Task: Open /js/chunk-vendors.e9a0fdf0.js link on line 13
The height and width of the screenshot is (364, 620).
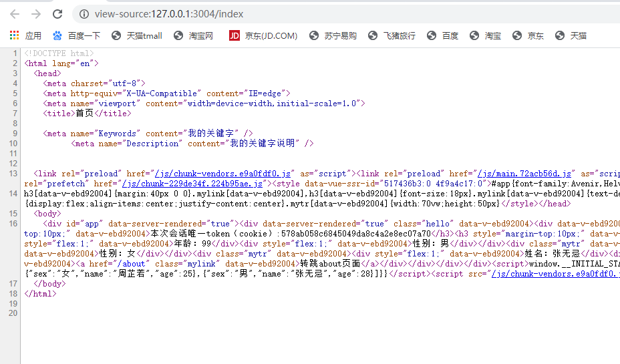Action: click(x=222, y=174)
